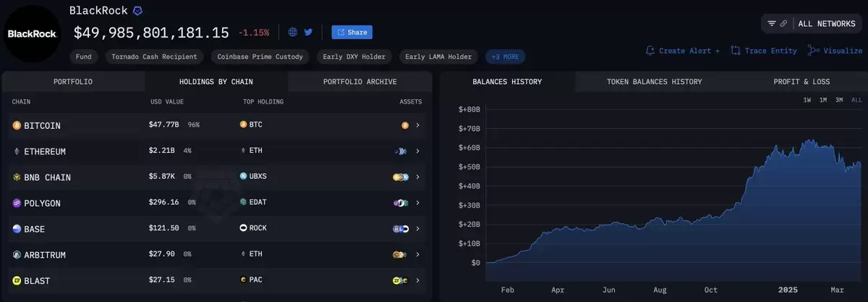Viewport: 868px width, 302px height.
Task: Click the filter lines icon by All Networks
Action: point(772,23)
